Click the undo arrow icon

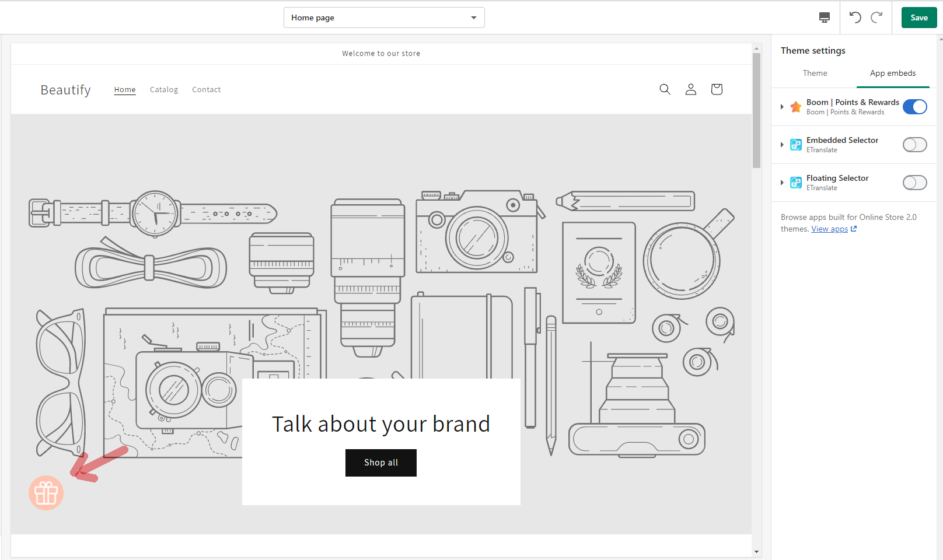click(x=855, y=17)
